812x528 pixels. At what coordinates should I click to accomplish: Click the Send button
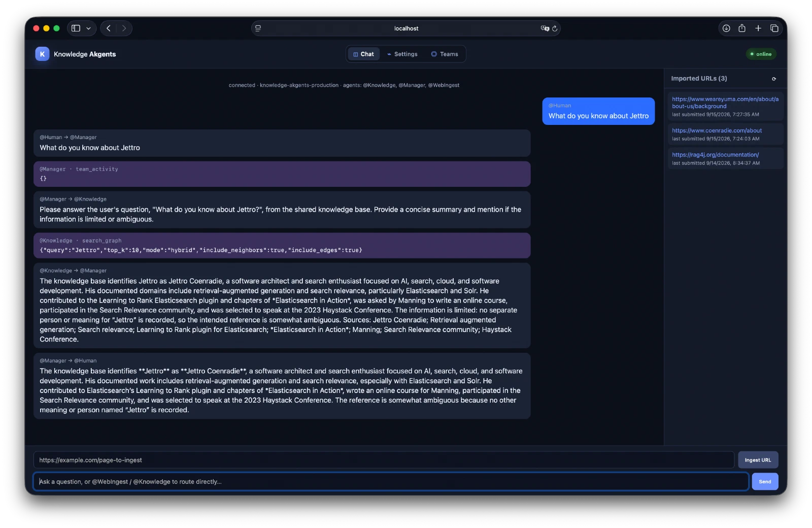pos(765,481)
